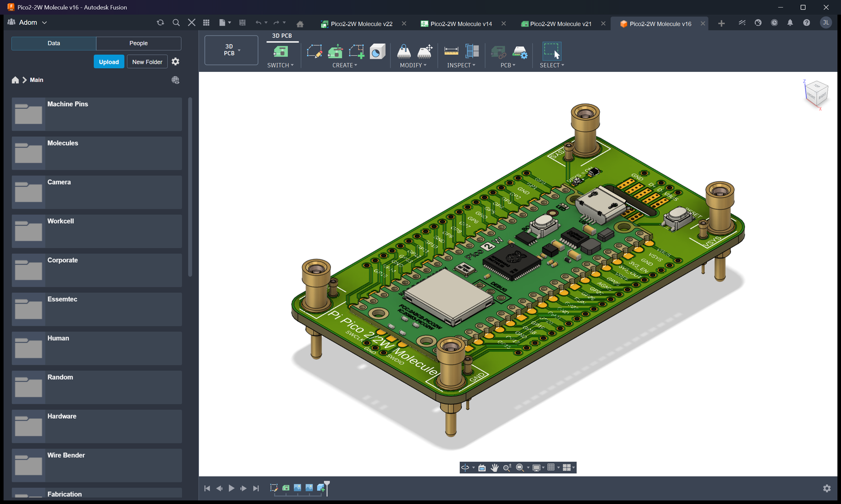Expand the SWITCH menu
The height and width of the screenshot is (504, 841).
281,65
